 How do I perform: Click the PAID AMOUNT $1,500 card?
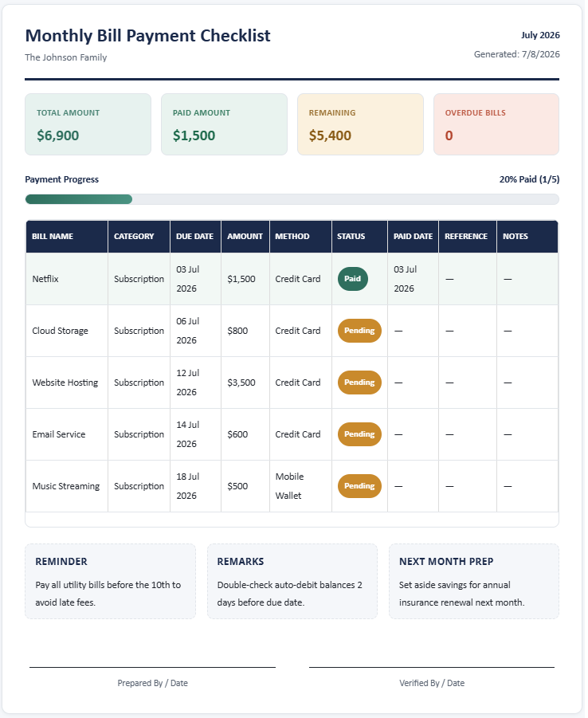[224, 124]
